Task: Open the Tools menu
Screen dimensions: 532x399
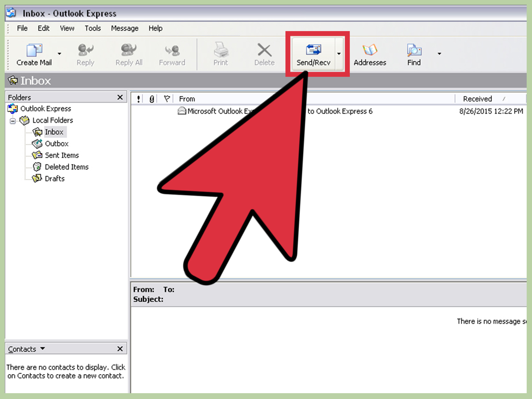Action: click(93, 28)
